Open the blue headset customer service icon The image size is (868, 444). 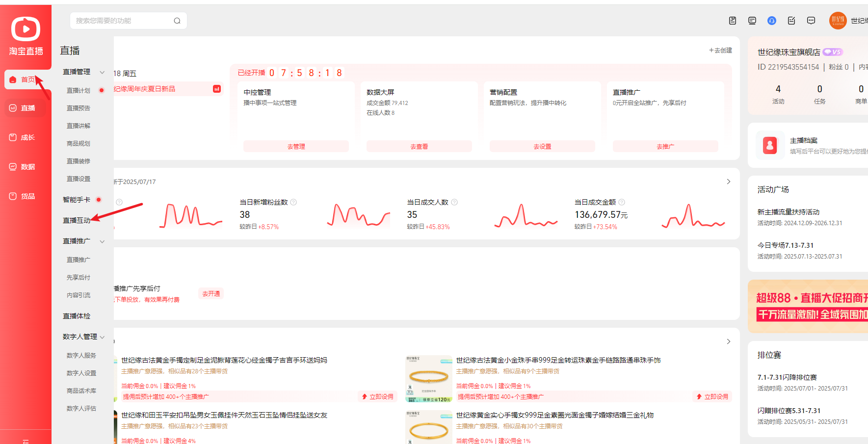coord(772,21)
